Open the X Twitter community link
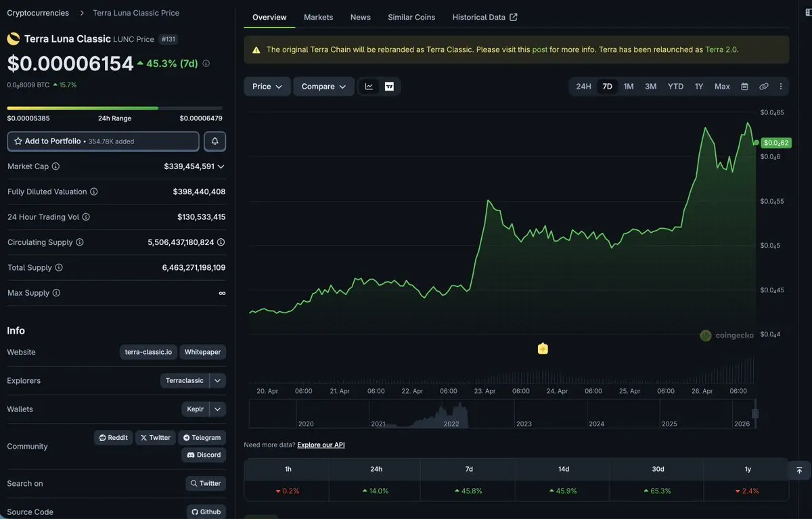812x519 pixels. pos(156,438)
